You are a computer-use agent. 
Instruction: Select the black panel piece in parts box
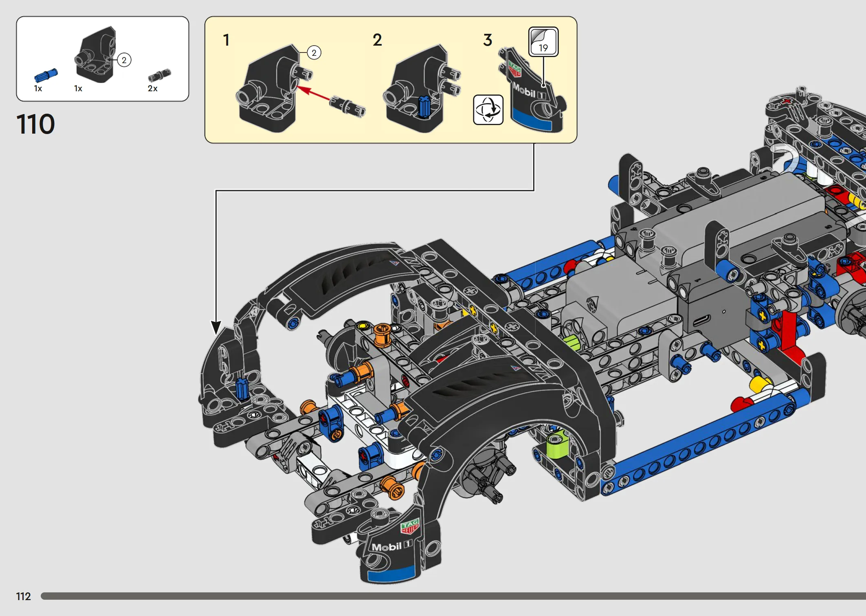[96, 55]
